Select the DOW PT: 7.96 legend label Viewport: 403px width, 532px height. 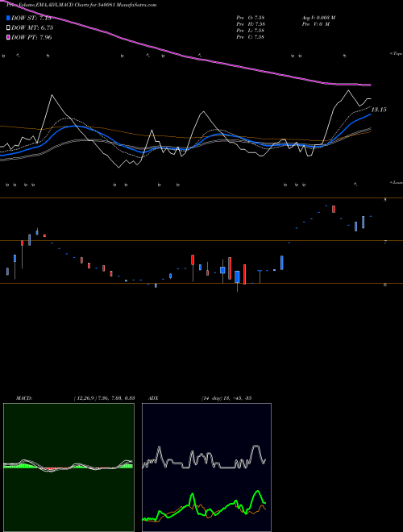(x=31, y=37)
